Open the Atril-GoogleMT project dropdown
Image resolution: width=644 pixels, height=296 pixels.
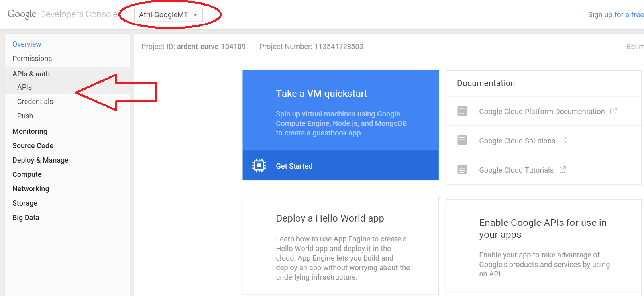169,15
